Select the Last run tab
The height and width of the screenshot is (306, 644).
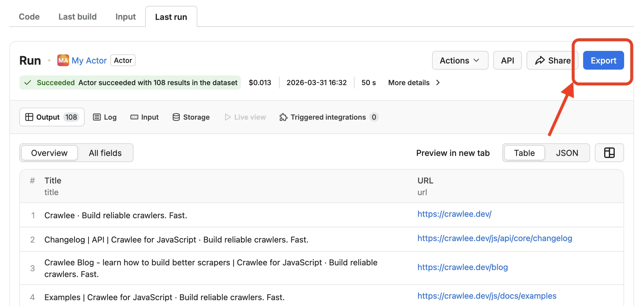pos(171,17)
